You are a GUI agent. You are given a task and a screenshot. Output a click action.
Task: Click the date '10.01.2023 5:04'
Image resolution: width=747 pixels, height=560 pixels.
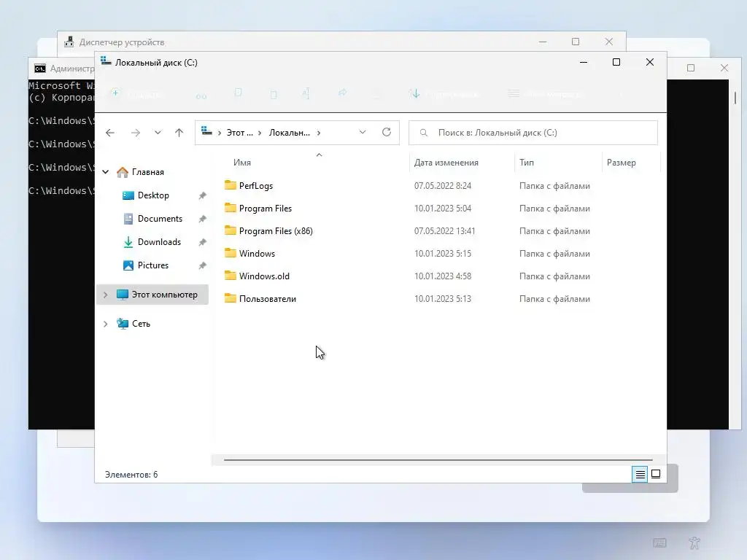(x=443, y=209)
